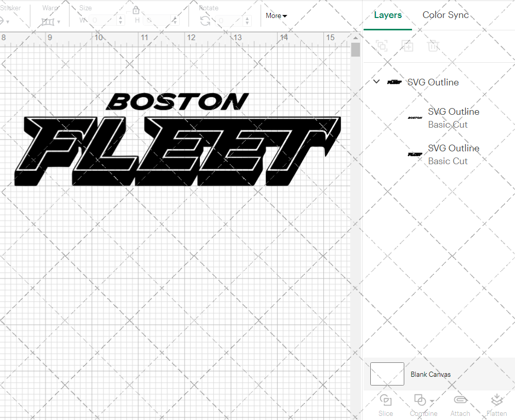The width and height of the screenshot is (515, 420).
Task: Select the Slice tool
Action: tap(386, 404)
